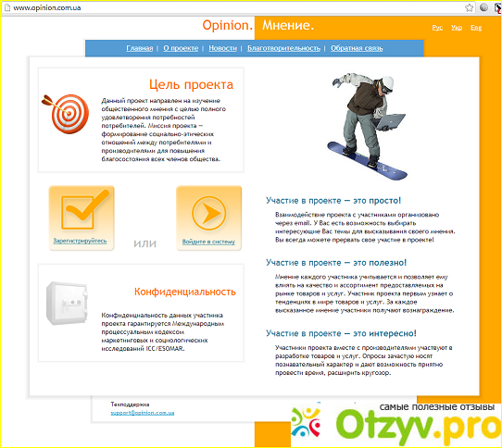Viewport: 502px width, 448px height.
Task: Click the support@opinion.com.ua email link
Action: tap(143, 413)
